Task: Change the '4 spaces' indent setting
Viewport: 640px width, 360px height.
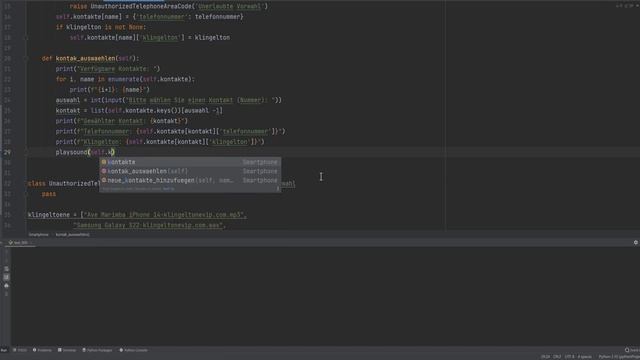Action: 584,357
